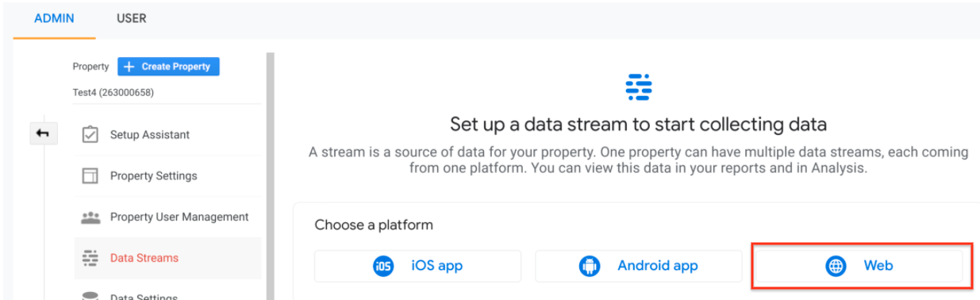Viewport: 980px width, 300px height.
Task: Click the blue iOS badge icon
Action: (383, 267)
